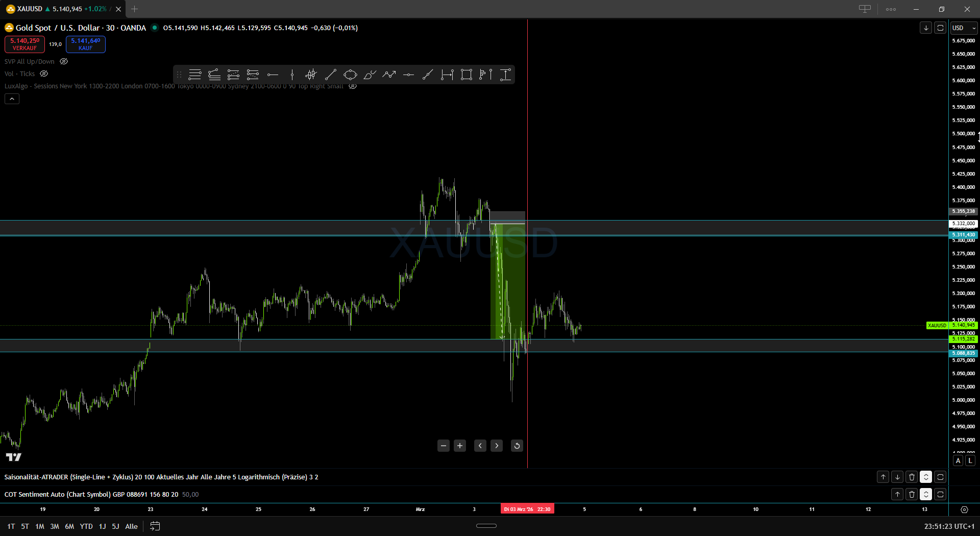Viewport: 980px width, 536px height.
Task: Collapse the indicator legend with the chevron
Action: coord(12,99)
